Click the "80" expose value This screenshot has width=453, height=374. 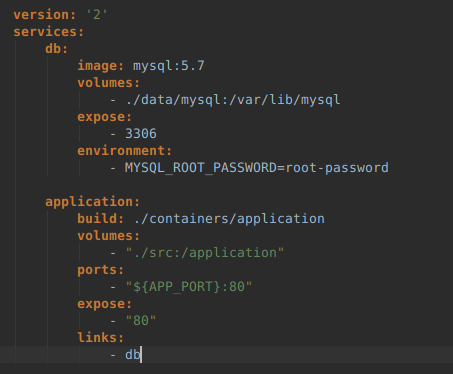click(141, 321)
